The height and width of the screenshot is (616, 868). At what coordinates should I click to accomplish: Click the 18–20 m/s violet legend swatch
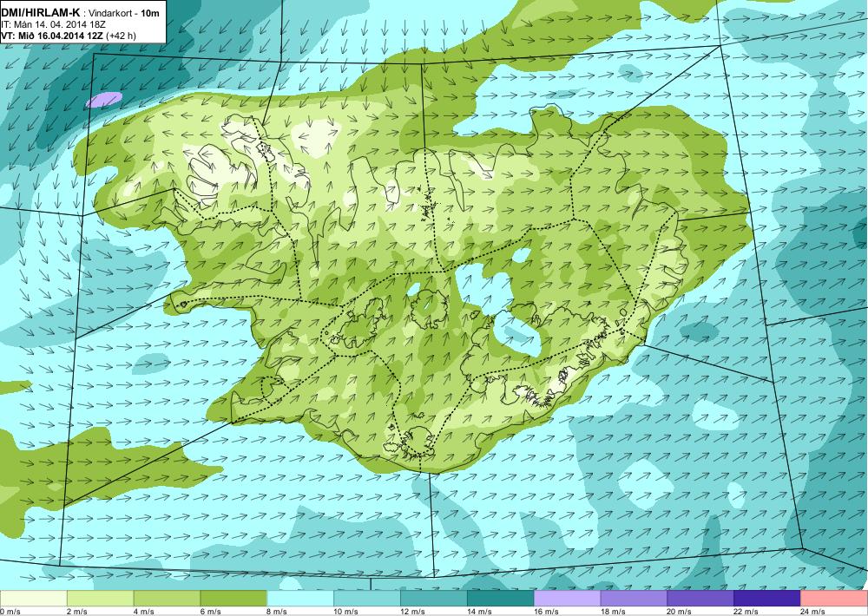pyautogui.click(x=634, y=599)
